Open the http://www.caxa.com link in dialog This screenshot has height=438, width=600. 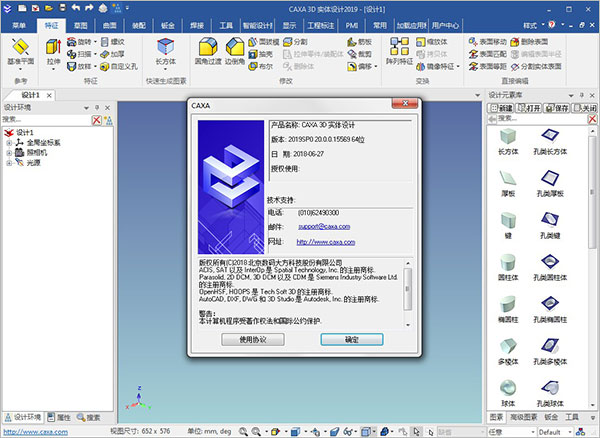[x=326, y=242]
